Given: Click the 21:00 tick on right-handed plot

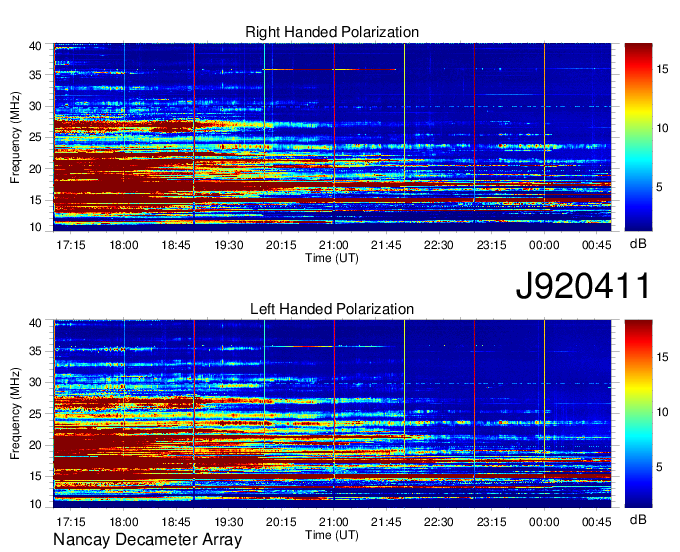Looking at the screenshot, I should (333, 245).
